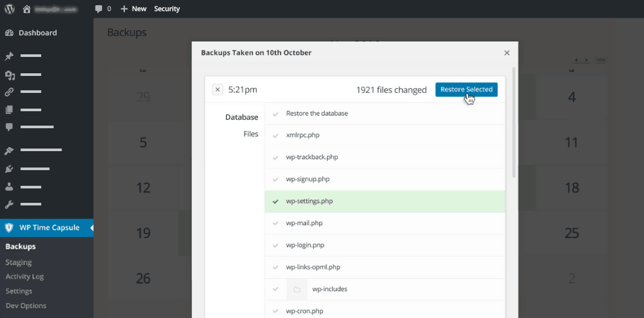Image resolution: width=644 pixels, height=318 pixels.
Task: Open Staging under WP Time Capsule
Action: pos(18,262)
